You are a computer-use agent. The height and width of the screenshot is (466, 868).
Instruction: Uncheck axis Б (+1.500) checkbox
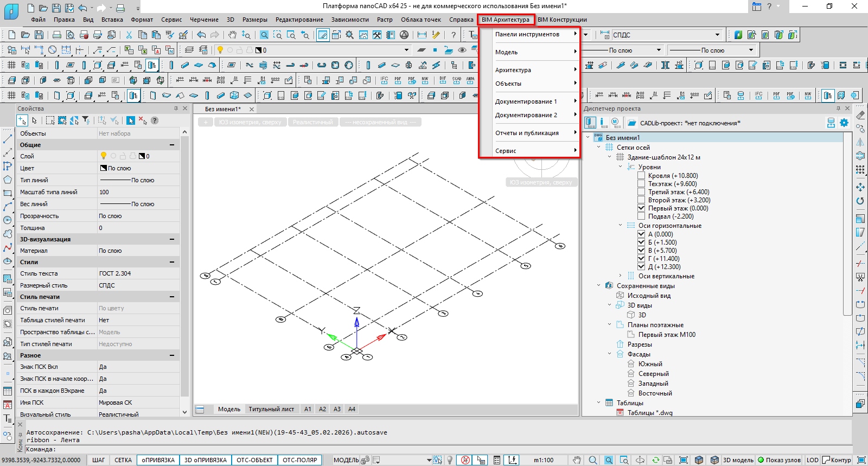[641, 242]
